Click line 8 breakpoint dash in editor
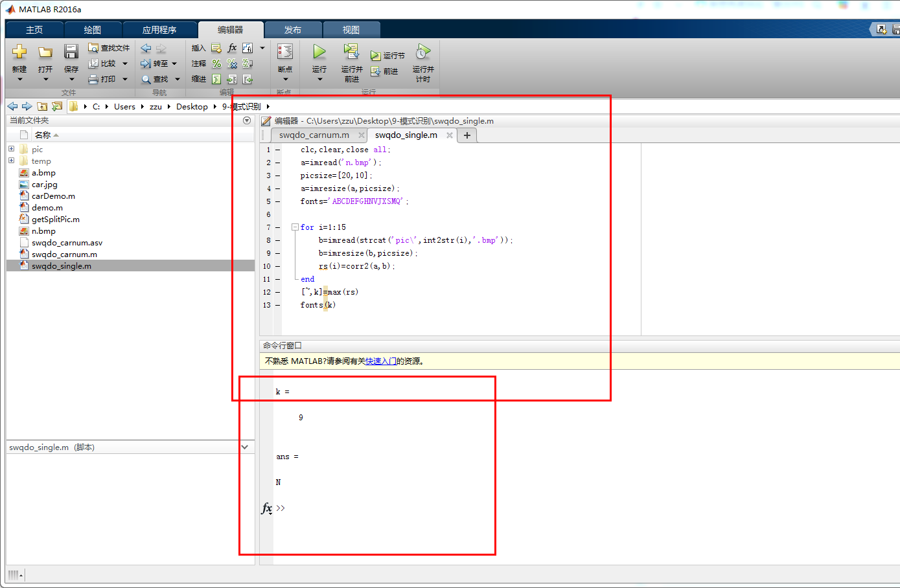900x588 pixels. 277,240
